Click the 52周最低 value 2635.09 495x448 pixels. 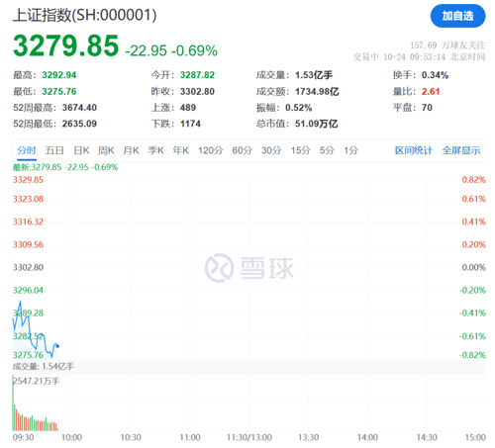[79, 124]
